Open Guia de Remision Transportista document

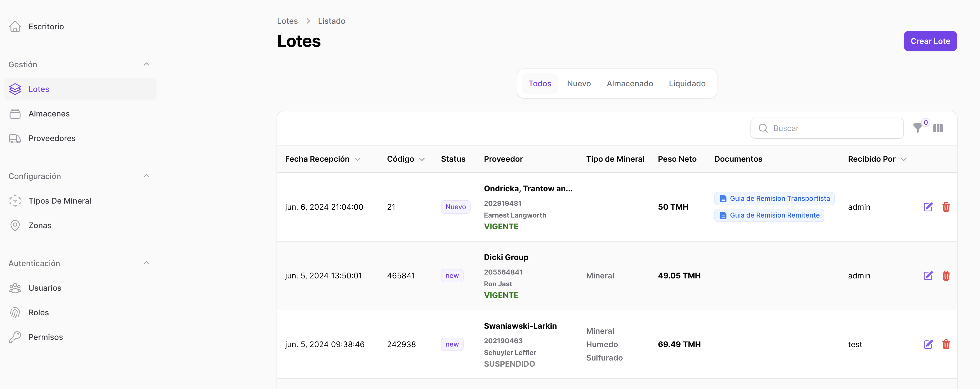tap(774, 199)
